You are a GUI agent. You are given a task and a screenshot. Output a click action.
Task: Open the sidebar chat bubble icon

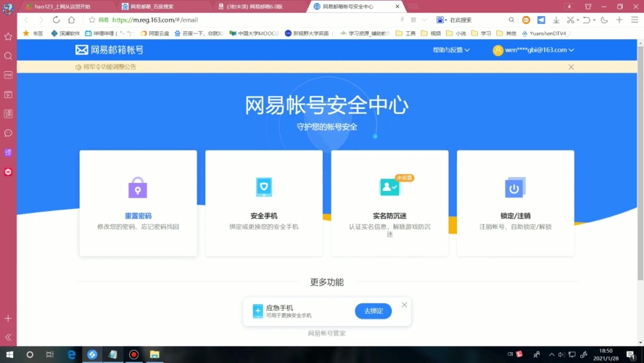click(8, 133)
